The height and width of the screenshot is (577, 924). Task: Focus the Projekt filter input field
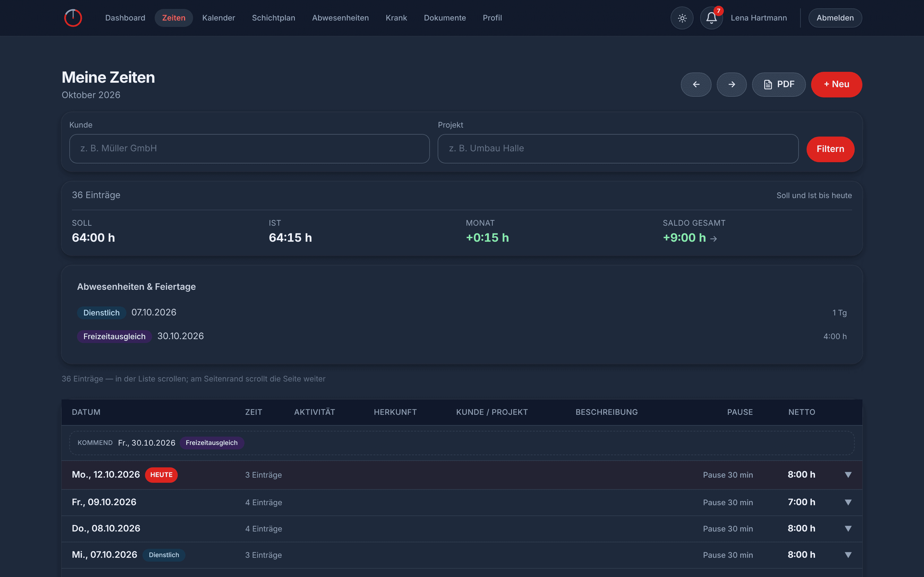click(618, 148)
